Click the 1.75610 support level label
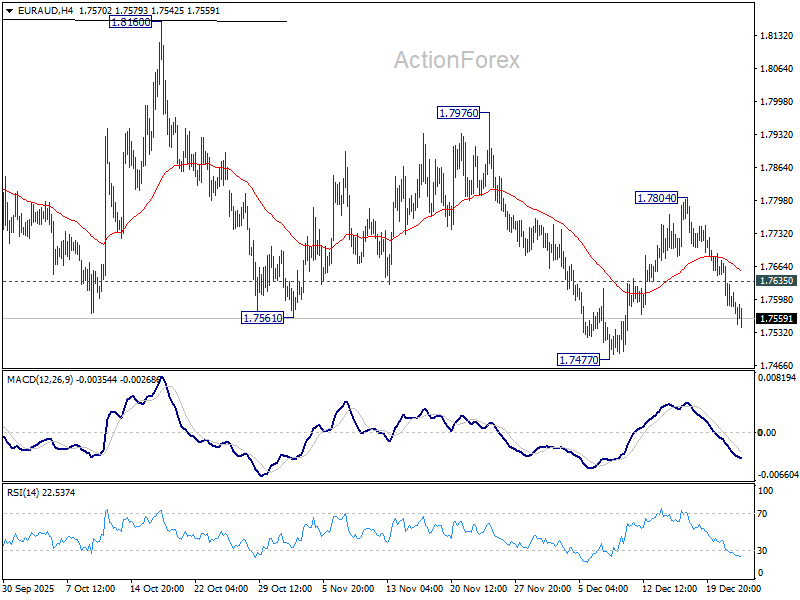 click(261, 319)
